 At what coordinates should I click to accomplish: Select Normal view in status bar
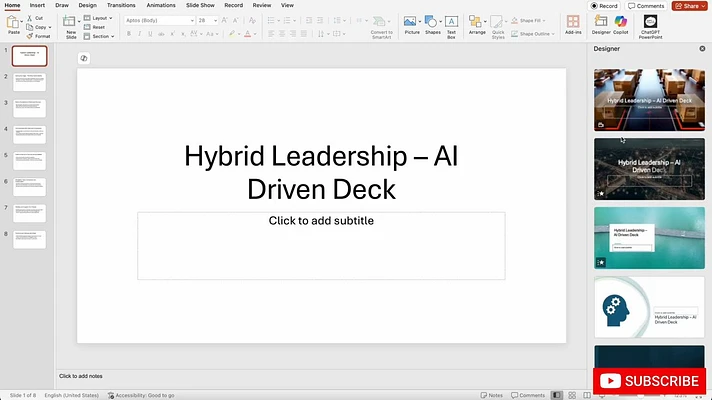click(x=557, y=395)
